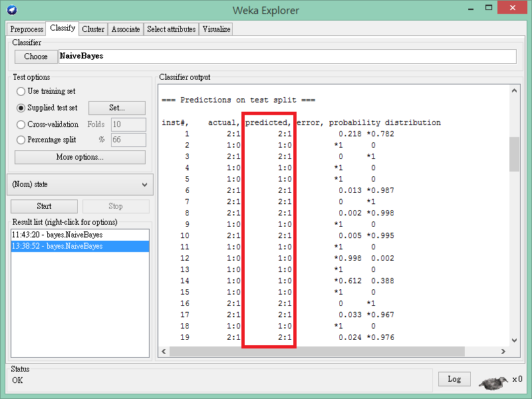Screen dimensions: 532x399
Task: Select the 13:38:52 bayes.NaiveBayes result
Action: point(80,246)
